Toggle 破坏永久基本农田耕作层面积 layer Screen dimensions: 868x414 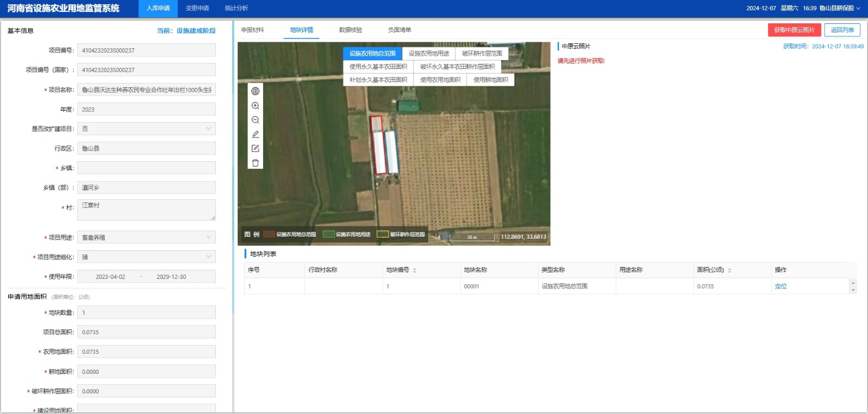[x=457, y=66]
